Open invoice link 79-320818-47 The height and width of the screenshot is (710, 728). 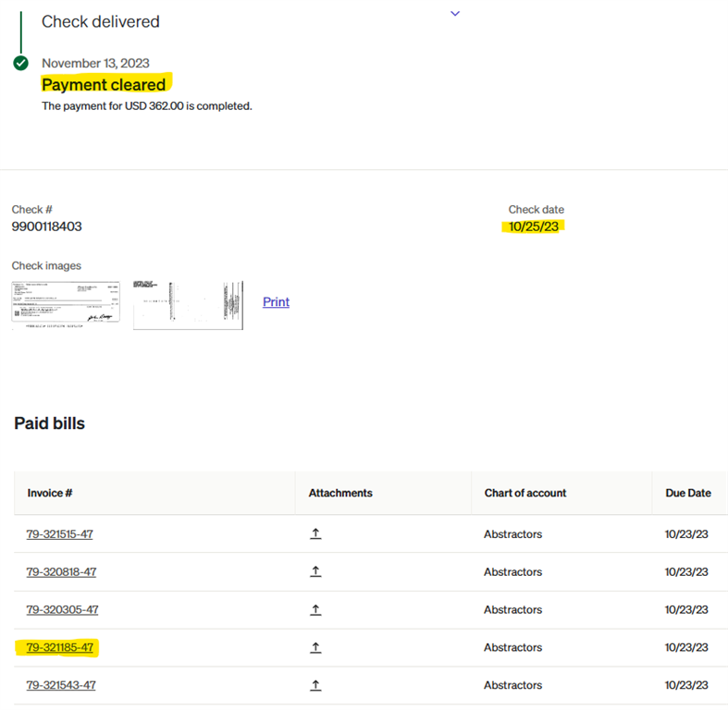point(61,572)
